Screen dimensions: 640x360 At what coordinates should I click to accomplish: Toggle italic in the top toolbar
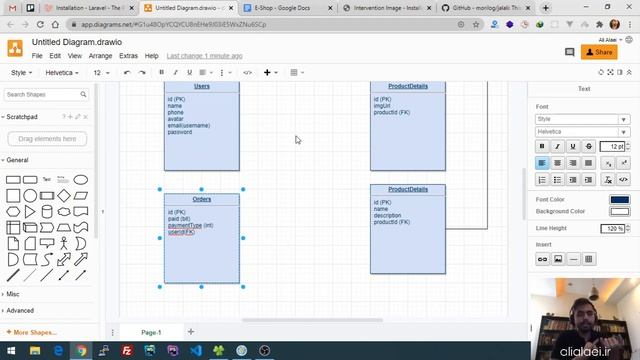click(176, 72)
